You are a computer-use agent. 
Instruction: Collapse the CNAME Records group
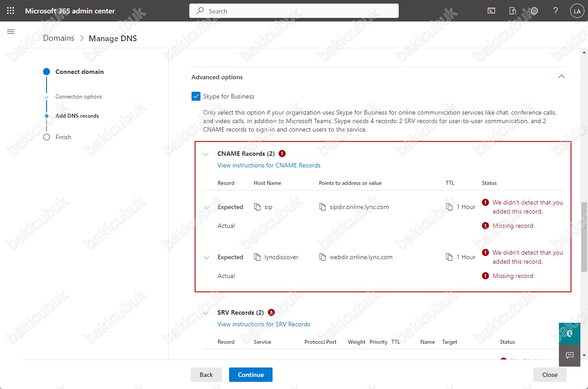(x=206, y=154)
